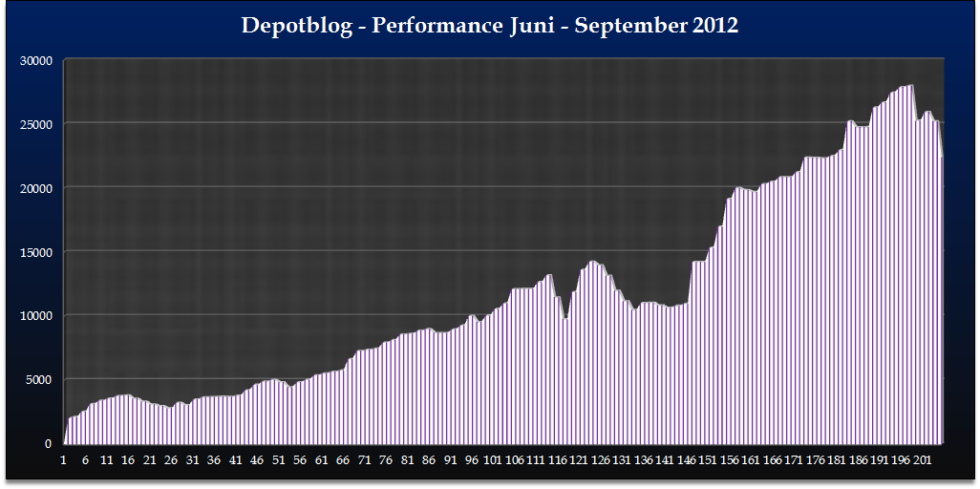This screenshot has height=489, width=980.
Task: Click the dip in the series above x-axis label 116
Action: tap(565, 319)
